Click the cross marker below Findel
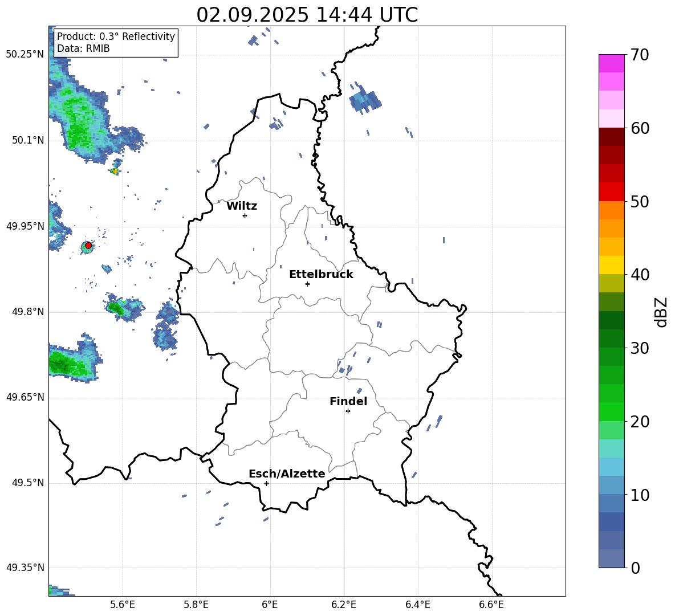 (x=348, y=411)
